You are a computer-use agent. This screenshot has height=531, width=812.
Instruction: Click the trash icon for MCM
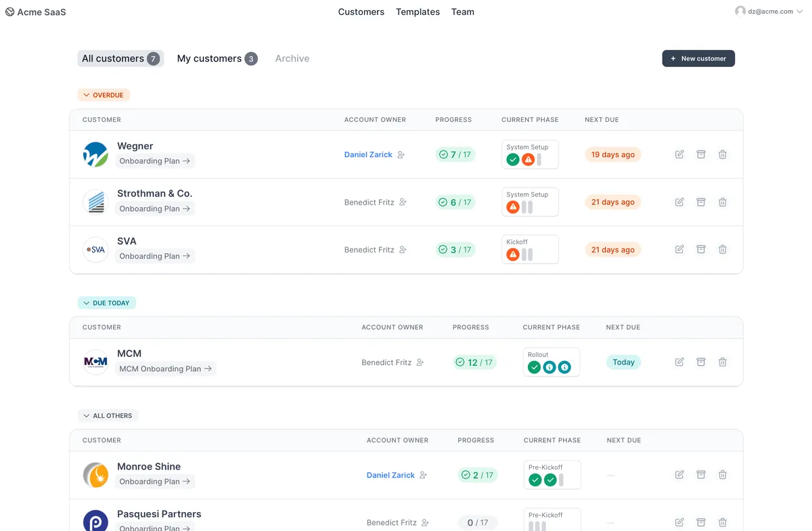coord(723,362)
